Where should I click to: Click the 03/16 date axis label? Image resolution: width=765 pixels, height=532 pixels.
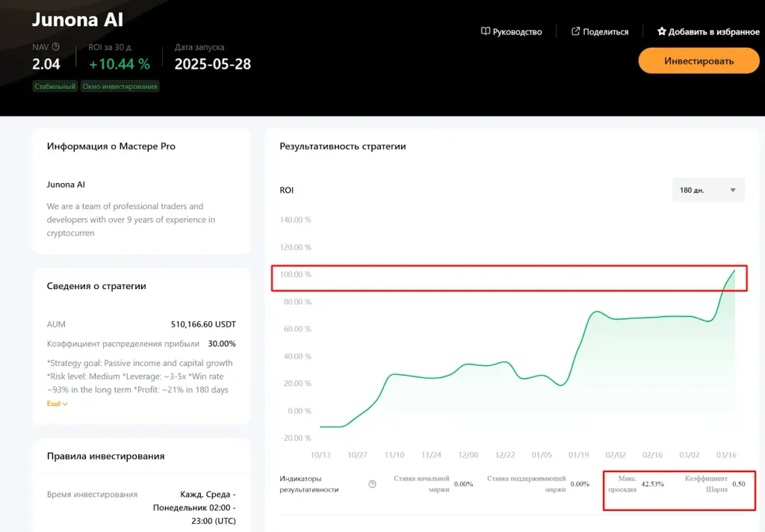[726, 455]
